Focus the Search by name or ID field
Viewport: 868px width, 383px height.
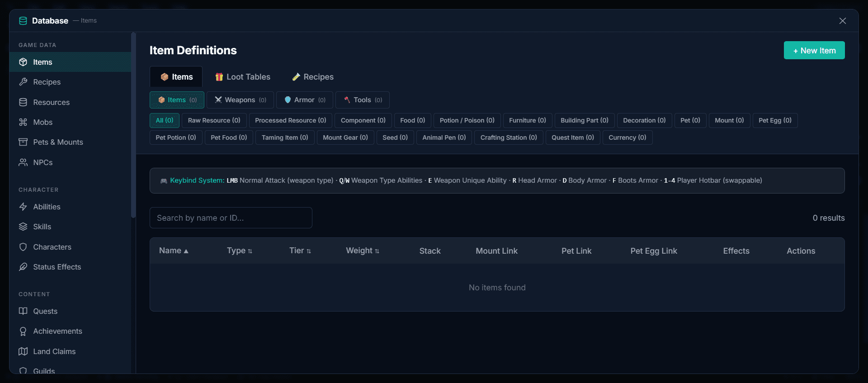click(231, 218)
